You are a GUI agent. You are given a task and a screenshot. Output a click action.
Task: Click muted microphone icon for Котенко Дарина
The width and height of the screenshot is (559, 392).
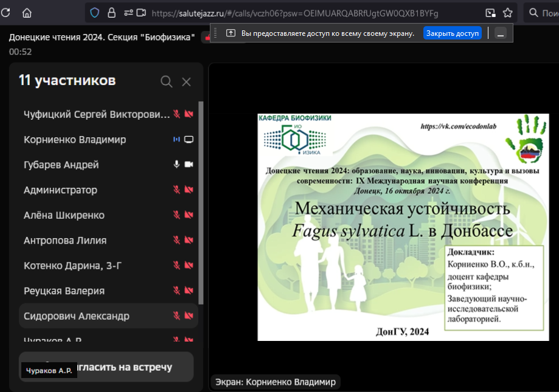click(x=176, y=265)
